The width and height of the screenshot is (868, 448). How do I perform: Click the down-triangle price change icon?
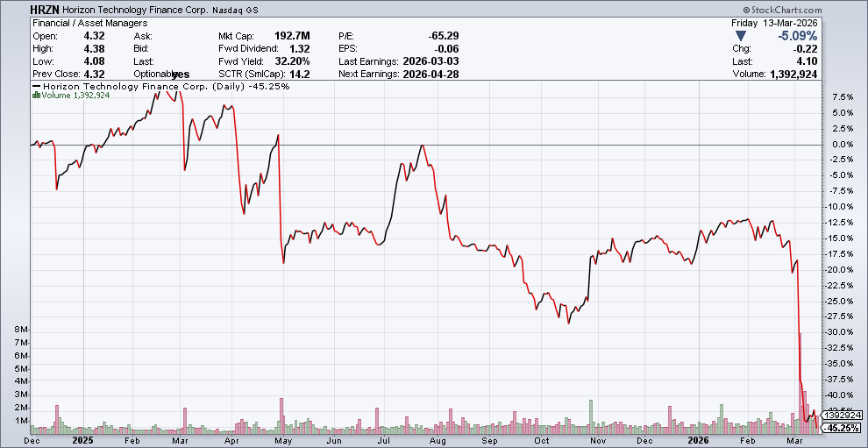click(741, 36)
